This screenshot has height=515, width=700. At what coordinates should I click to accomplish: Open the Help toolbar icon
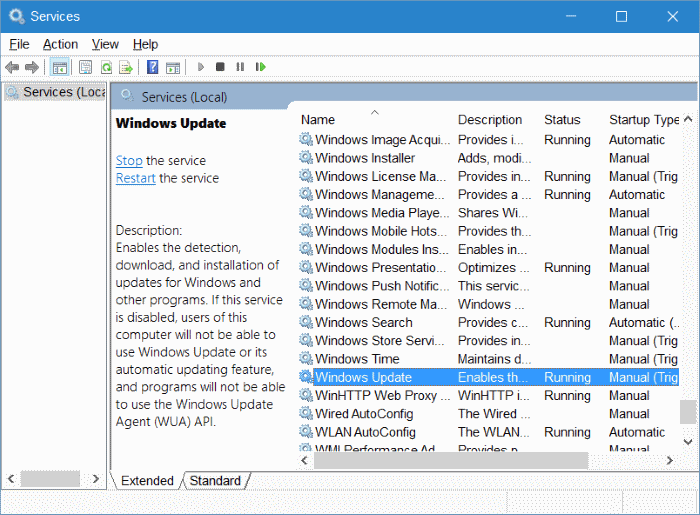(153, 67)
